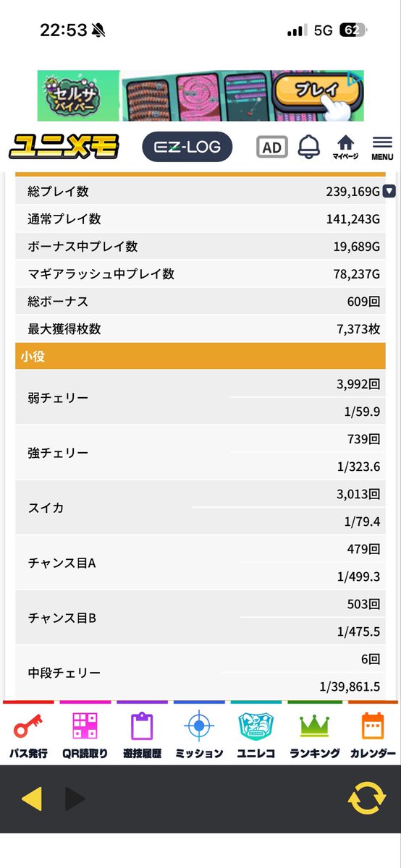Open the hamburger MENU

(x=382, y=147)
